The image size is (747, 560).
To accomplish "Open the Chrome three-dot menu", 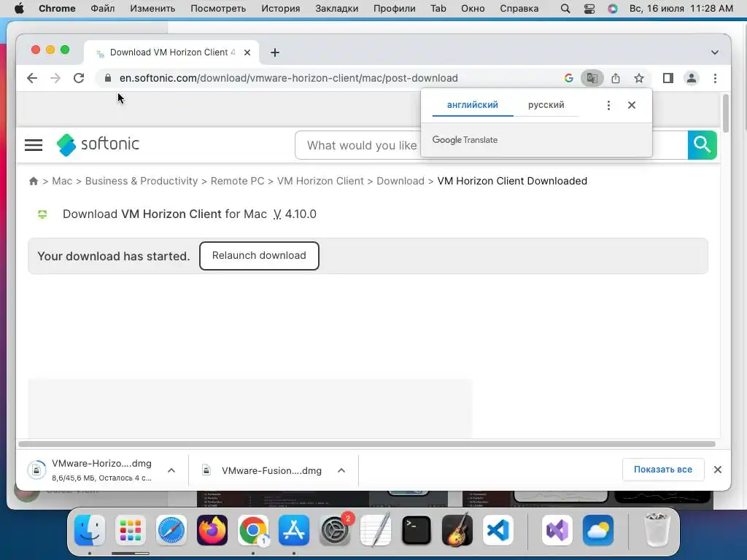I will 715,78.
